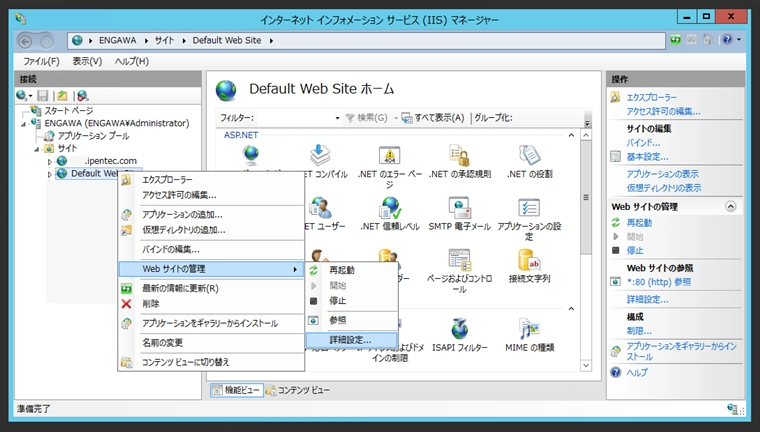Viewport: 760px width, 432px height.
Task: Open the MIME の種類 feature icon
Action: click(529, 329)
